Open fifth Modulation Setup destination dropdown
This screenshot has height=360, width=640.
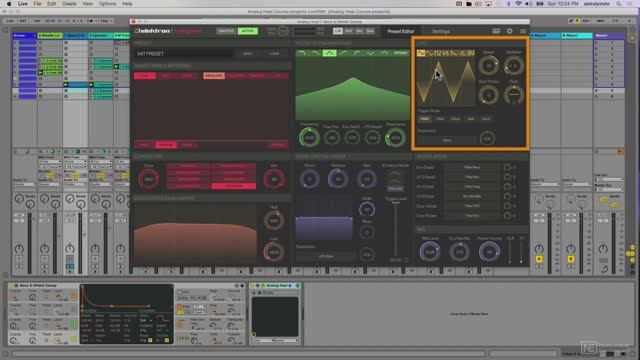click(472, 206)
